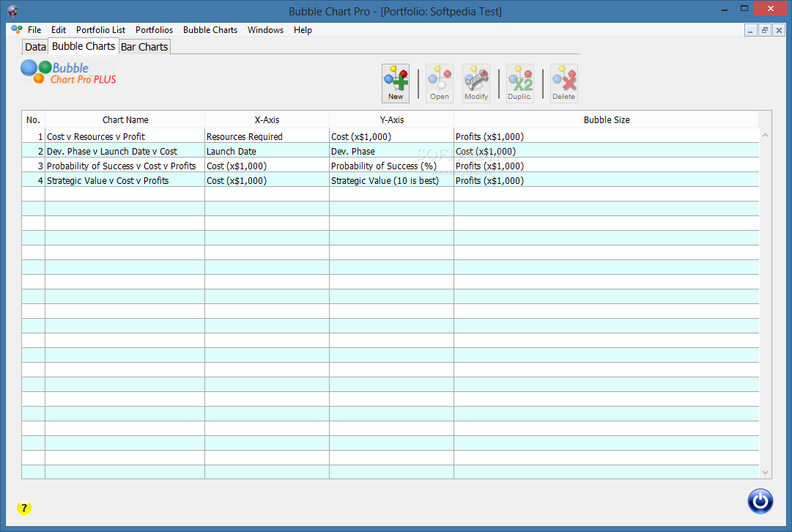Screen dimensions: 792x532
Task: Close the inner portfolio child window
Action: click(779, 30)
